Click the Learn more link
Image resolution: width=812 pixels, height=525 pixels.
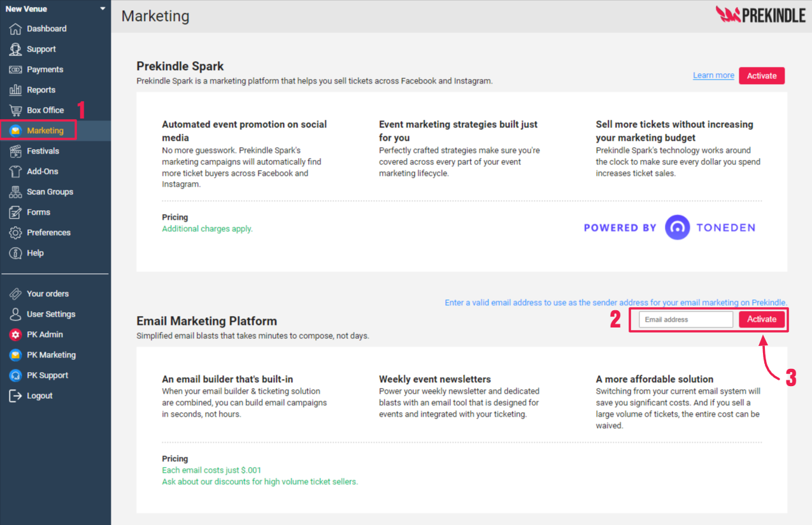(713, 75)
